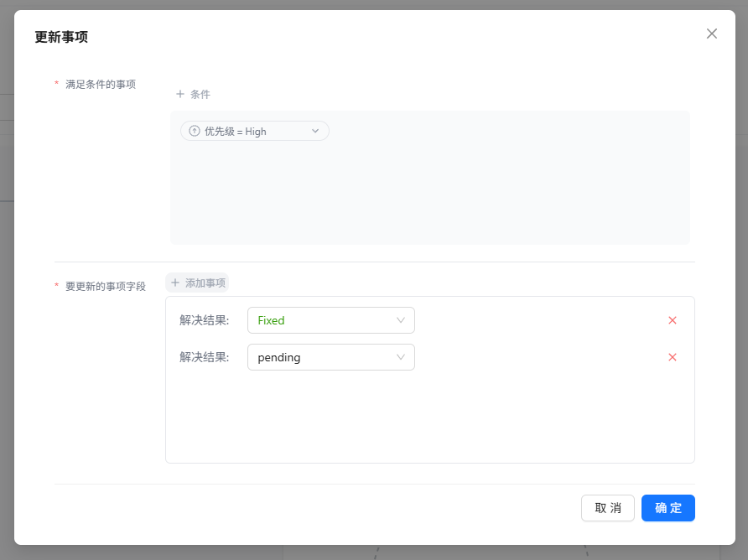Click the 要更新的事项字段 label
The height and width of the screenshot is (560, 748).
tap(106, 286)
